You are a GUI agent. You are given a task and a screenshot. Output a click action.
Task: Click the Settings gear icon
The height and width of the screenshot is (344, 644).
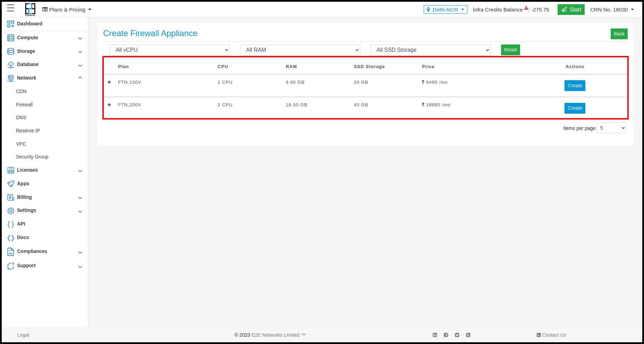coord(11,211)
